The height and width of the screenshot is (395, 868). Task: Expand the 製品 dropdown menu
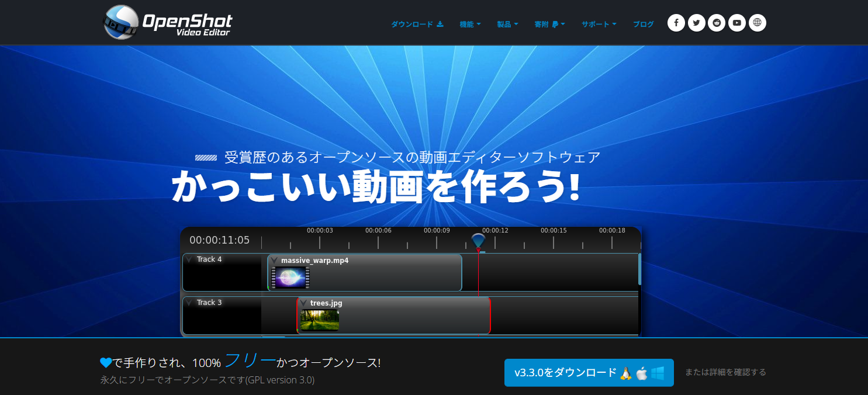tap(507, 24)
